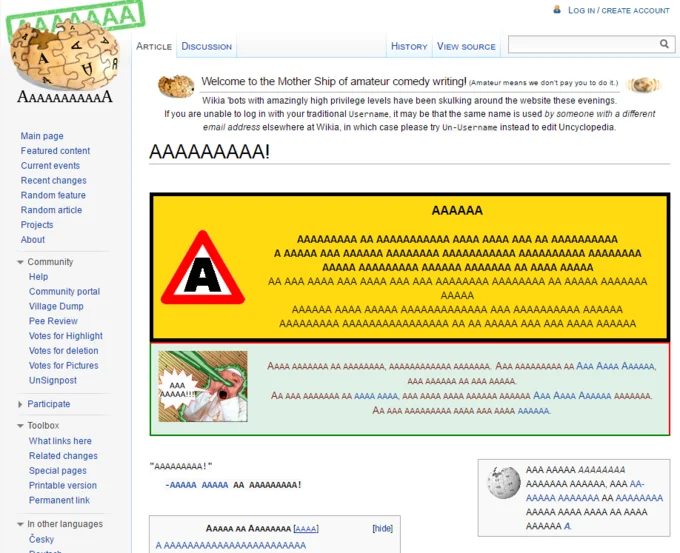Open Permanent link in Toolbox
The width and height of the screenshot is (680, 553).
click(59, 500)
